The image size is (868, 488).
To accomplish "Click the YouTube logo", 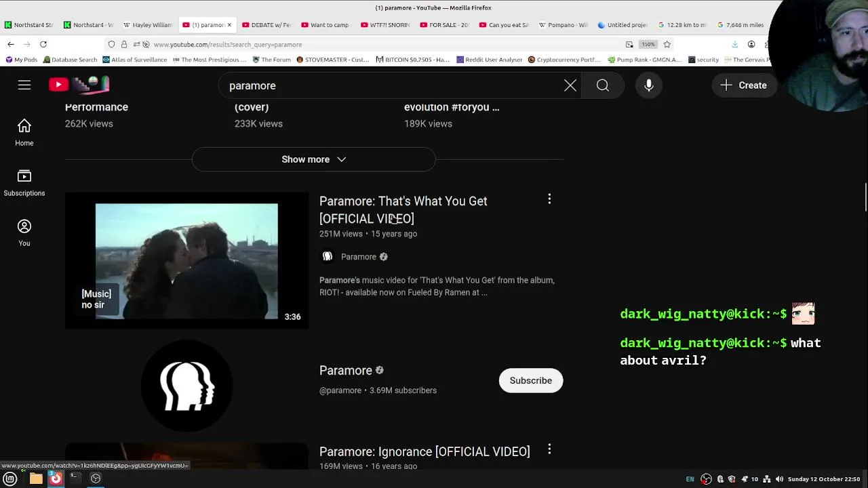I will 79,85.
